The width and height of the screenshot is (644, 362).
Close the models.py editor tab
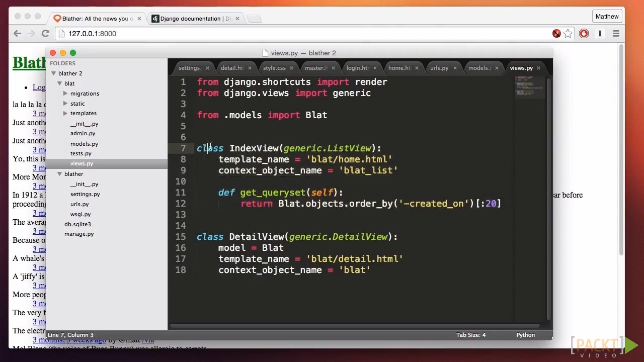click(497, 68)
